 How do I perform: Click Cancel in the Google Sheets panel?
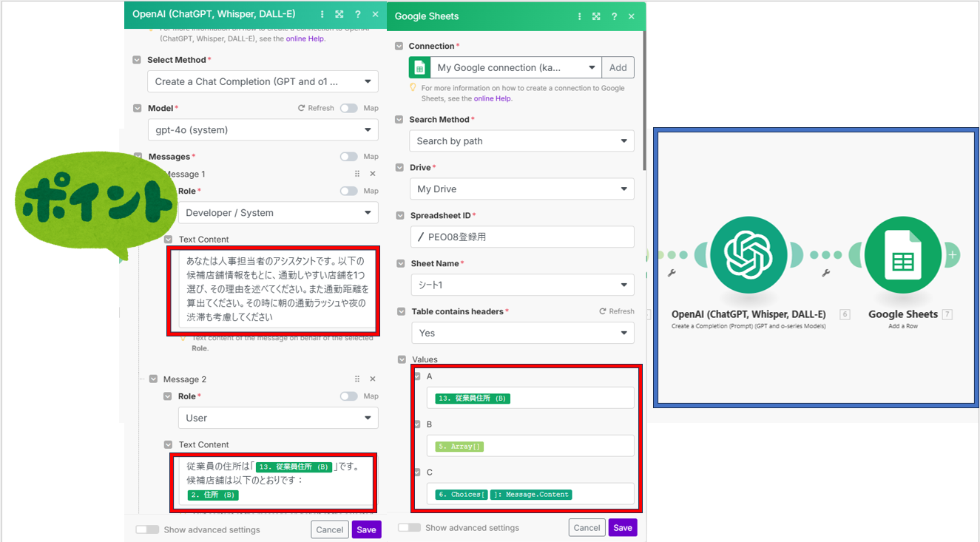coord(587,527)
